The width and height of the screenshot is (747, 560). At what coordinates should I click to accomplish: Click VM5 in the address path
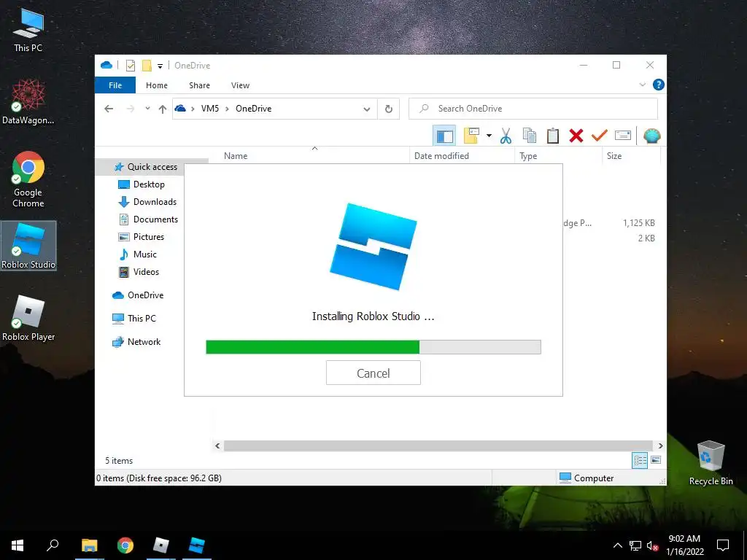209,109
